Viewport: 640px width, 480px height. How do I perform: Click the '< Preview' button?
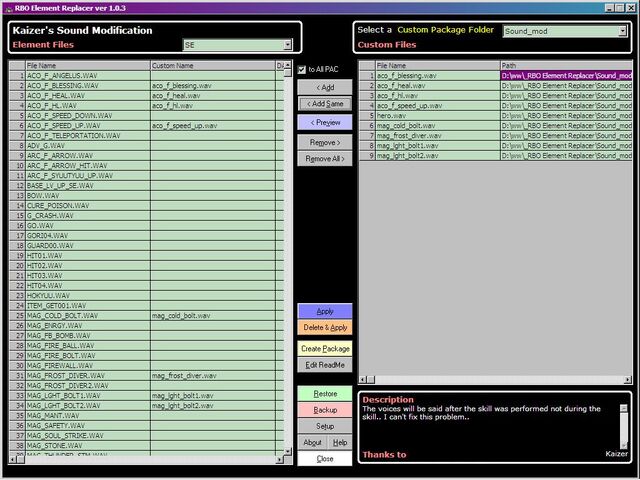(x=325, y=122)
